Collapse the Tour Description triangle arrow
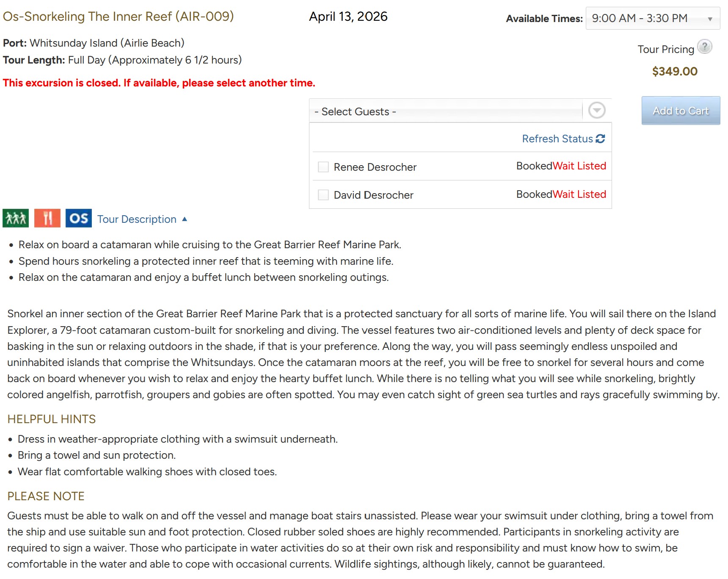This screenshot has height=579, width=728. (x=185, y=219)
